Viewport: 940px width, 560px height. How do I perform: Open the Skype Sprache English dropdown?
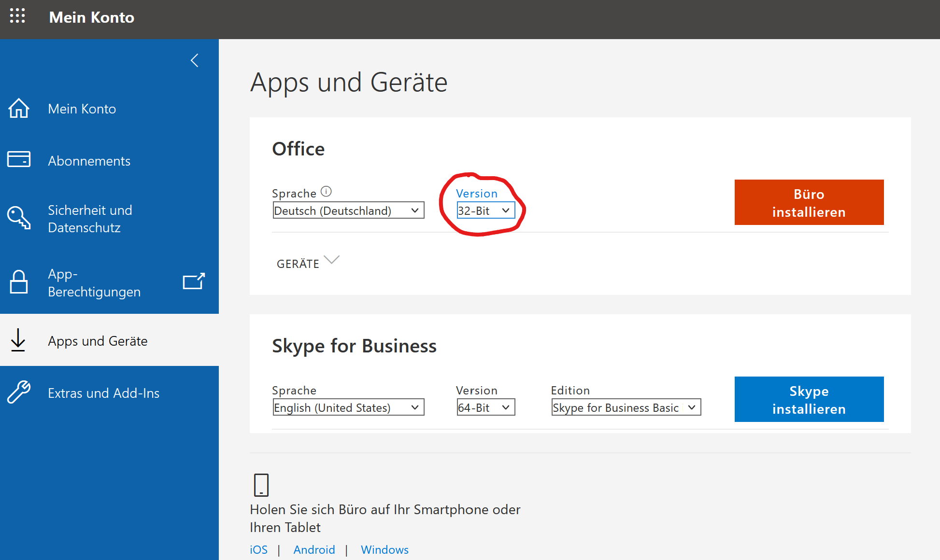click(348, 407)
